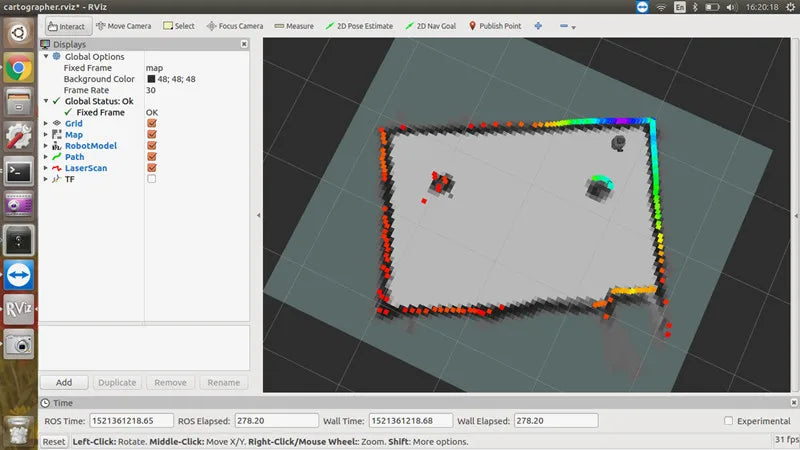
Task: Click the Background Color swatch
Action: (x=151, y=79)
